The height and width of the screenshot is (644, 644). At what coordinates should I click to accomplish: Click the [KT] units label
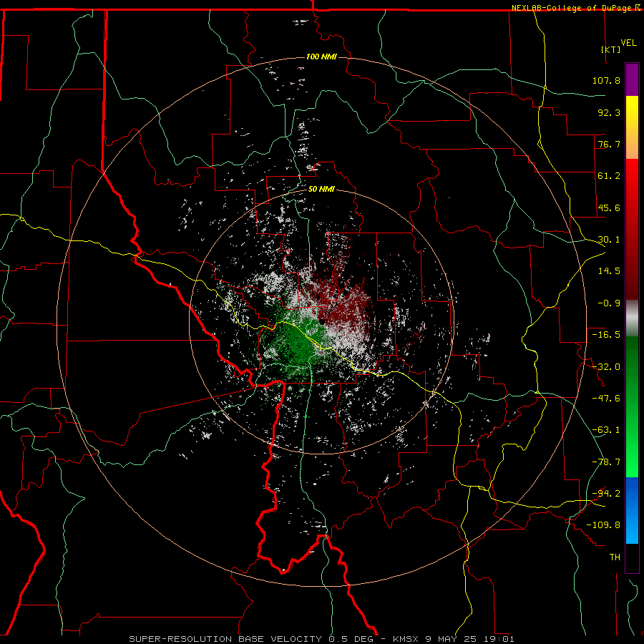tap(611, 49)
